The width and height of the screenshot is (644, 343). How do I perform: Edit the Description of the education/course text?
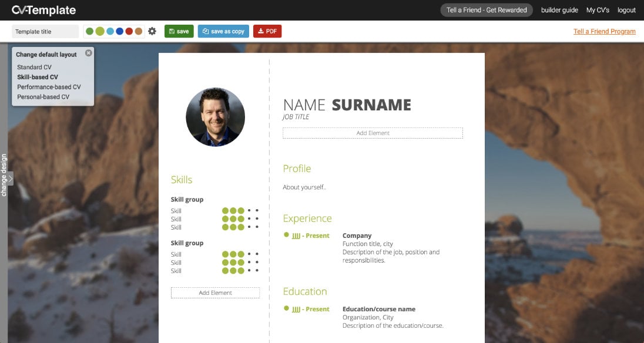(393, 325)
